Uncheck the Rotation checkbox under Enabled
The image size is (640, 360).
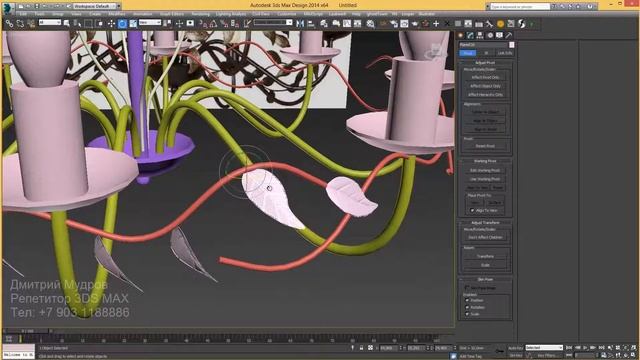(467, 307)
